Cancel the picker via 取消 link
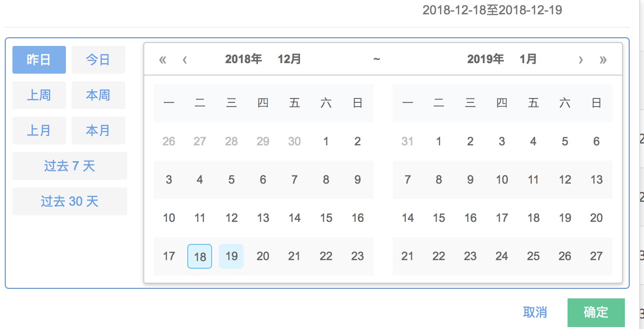Viewport: 644px width, 329px height. [x=536, y=312]
